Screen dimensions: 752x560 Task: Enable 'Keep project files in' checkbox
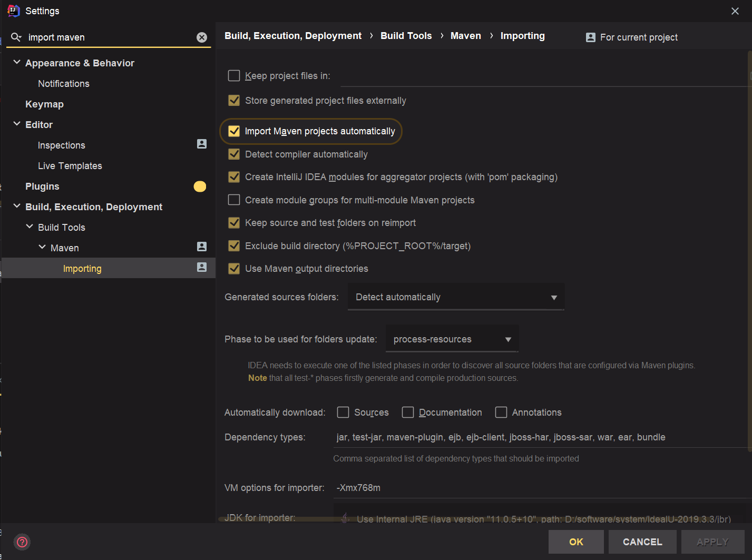click(x=234, y=76)
